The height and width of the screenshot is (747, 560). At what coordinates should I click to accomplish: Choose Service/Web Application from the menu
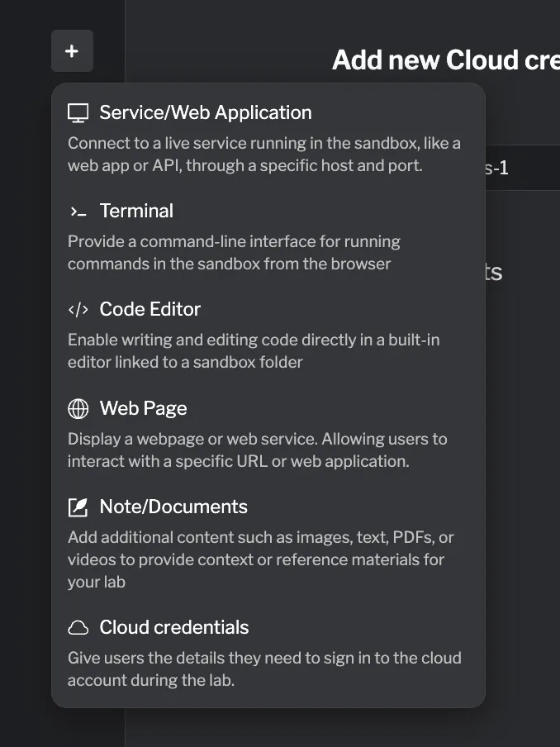click(x=206, y=112)
